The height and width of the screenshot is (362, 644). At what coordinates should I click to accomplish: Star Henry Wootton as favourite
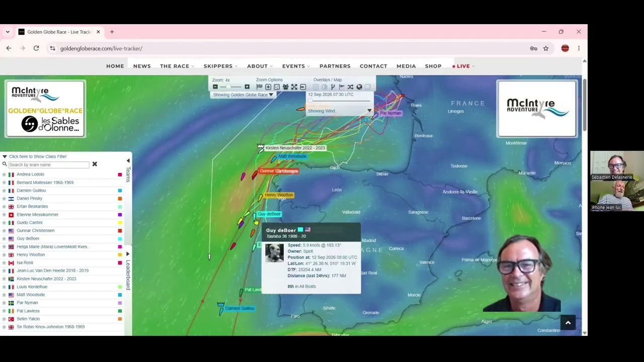[x=4, y=254]
